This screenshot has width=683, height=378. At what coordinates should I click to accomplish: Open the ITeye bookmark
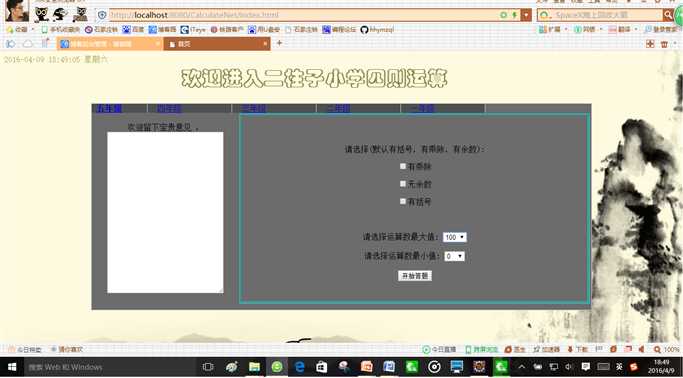pyautogui.click(x=193, y=30)
